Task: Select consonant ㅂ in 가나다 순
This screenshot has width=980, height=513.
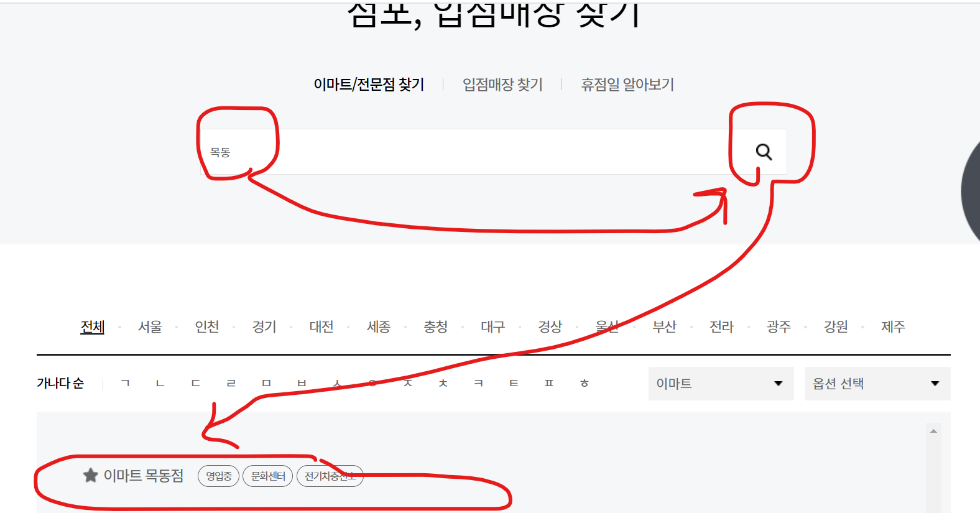Action: [x=302, y=383]
